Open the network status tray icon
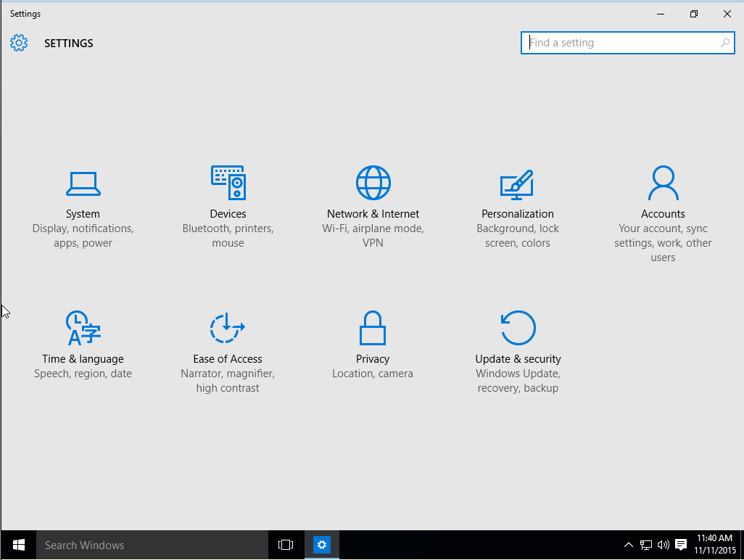The image size is (744, 560). click(x=646, y=545)
